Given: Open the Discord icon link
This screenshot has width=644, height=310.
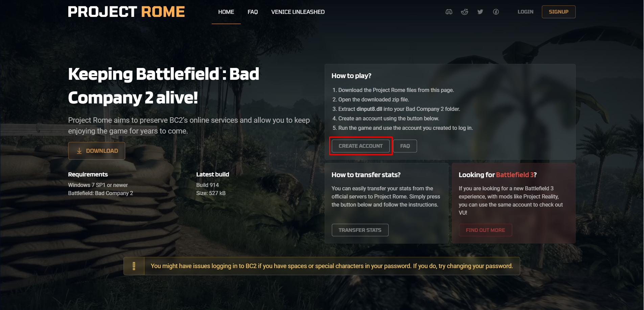Looking at the screenshot, I should coord(449,12).
